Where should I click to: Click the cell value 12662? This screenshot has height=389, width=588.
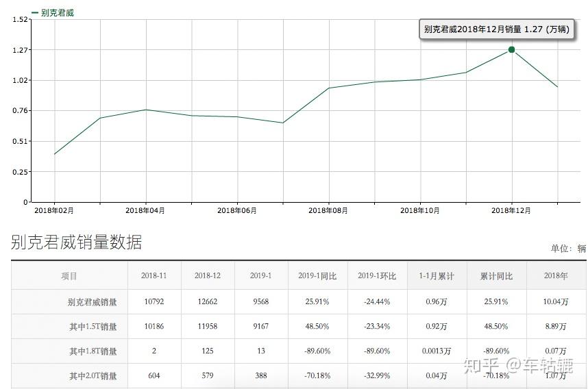click(208, 302)
